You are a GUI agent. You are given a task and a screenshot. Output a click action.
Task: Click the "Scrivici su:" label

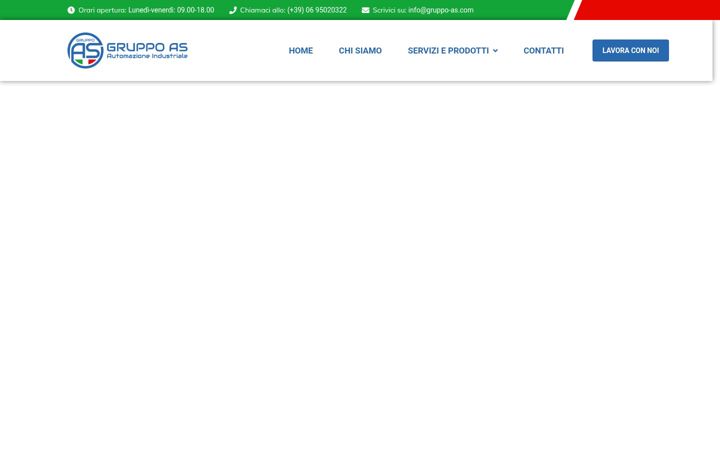coord(389,10)
